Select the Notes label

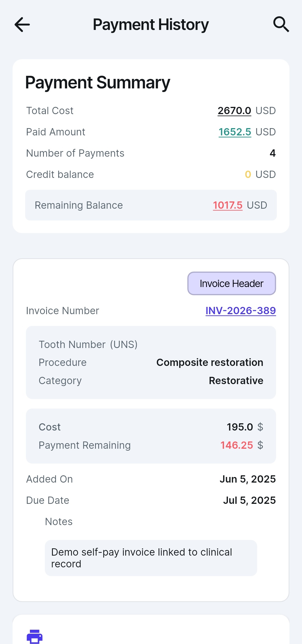[59, 522]
